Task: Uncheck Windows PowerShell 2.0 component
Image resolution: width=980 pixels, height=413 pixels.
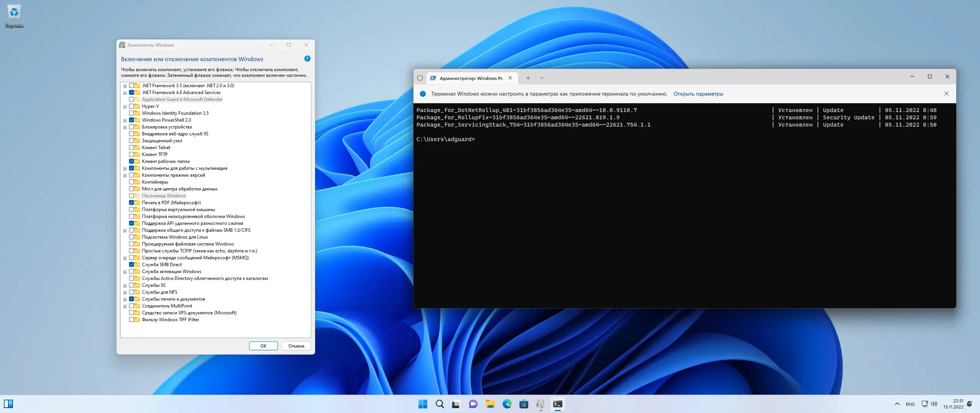Action: tap(132, 120)
